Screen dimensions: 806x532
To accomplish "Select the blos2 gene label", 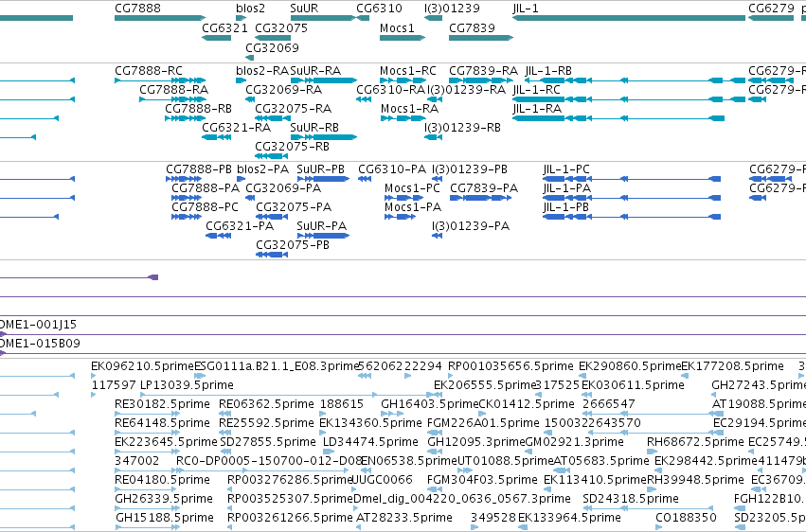I will (250, 9).
